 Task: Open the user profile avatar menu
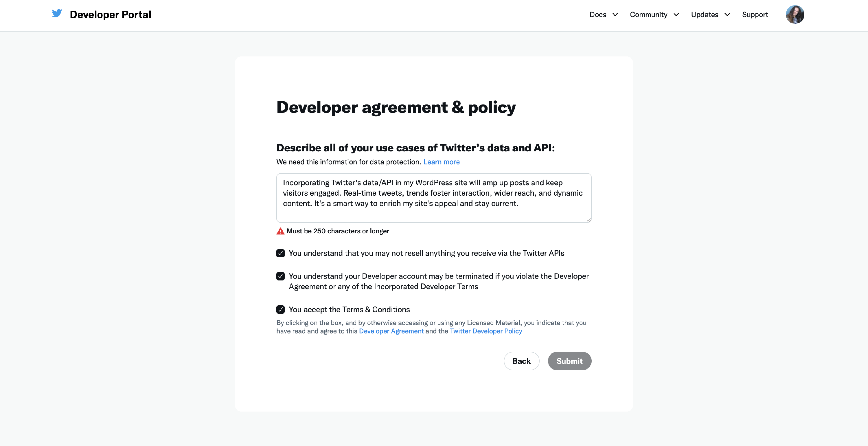(795, 14)
